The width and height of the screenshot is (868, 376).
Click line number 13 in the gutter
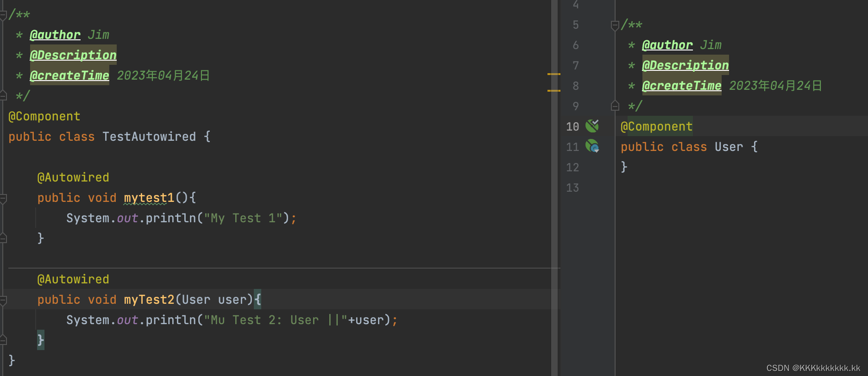(x=572, y=188)
